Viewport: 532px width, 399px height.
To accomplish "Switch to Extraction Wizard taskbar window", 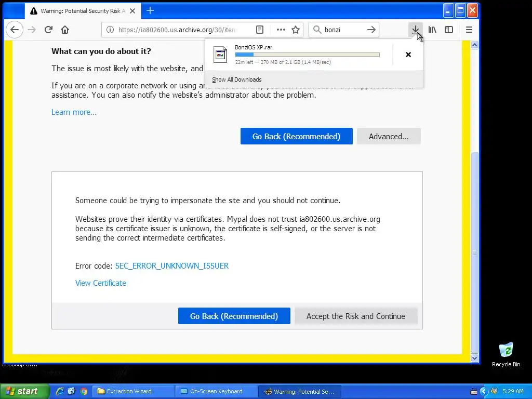I will [134, 392].
